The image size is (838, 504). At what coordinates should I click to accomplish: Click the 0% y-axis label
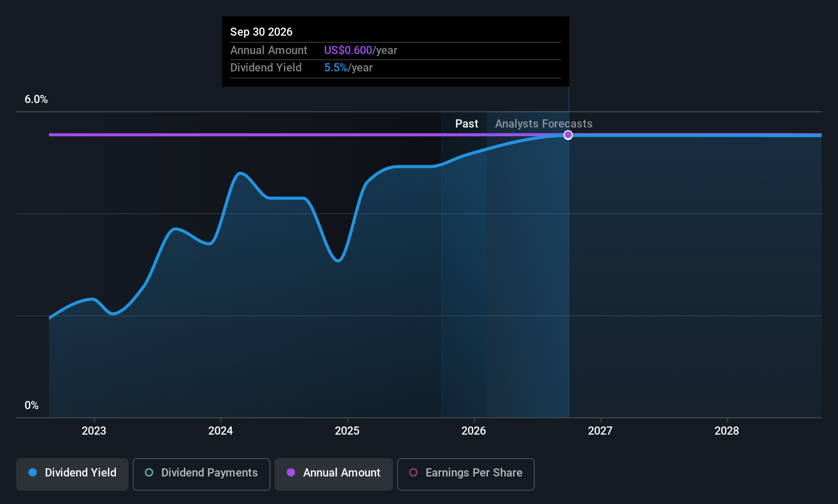tap(32, 406)
